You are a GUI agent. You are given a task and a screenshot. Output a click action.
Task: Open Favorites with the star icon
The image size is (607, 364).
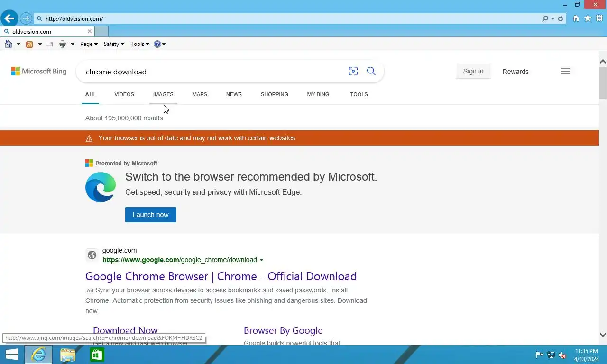(x=588, y=18)
